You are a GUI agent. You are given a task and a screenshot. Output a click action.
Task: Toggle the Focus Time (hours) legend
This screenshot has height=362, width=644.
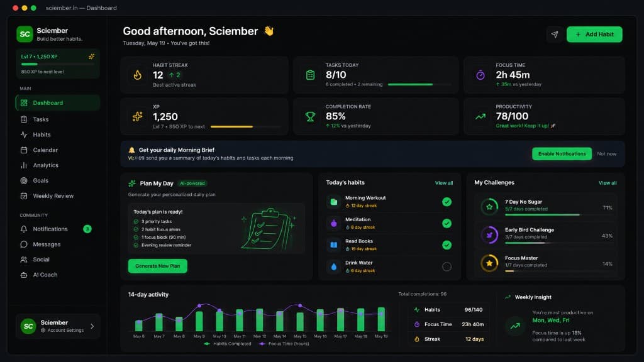pos(284,344)
